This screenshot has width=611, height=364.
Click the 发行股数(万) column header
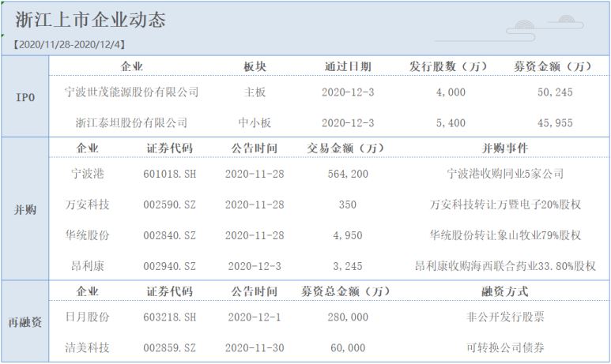click(448, 66)
